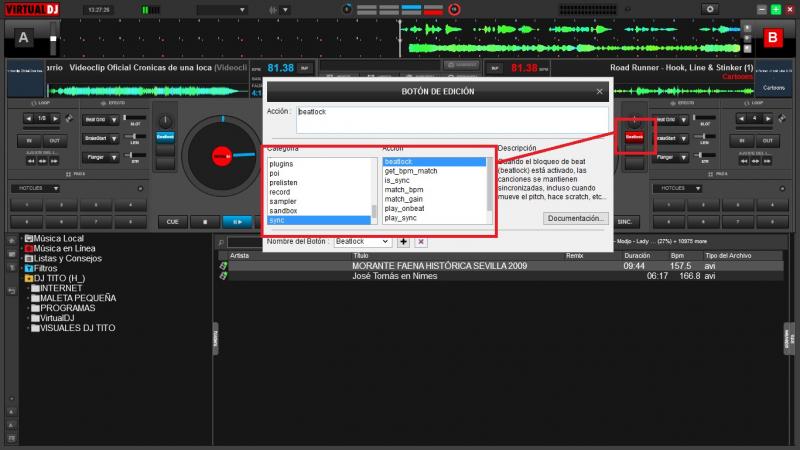Open Filtros folder

tap(41, 268)
